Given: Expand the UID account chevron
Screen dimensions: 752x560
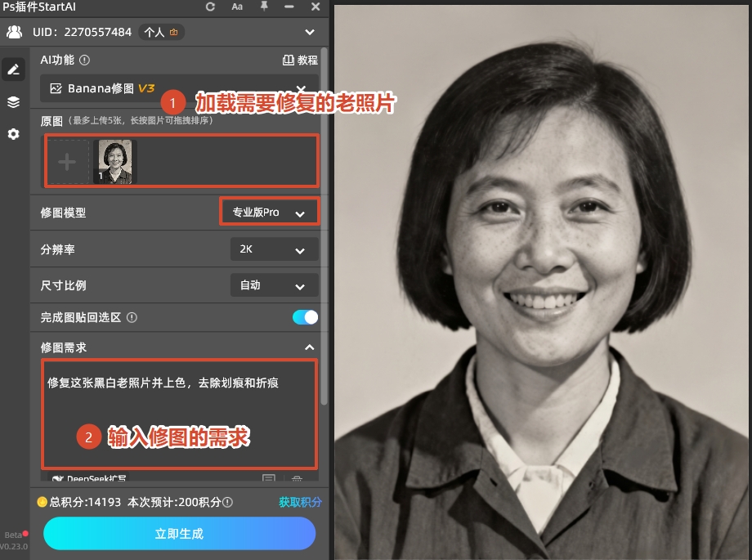Looking at the screenshot, I should tap(310, 32).
